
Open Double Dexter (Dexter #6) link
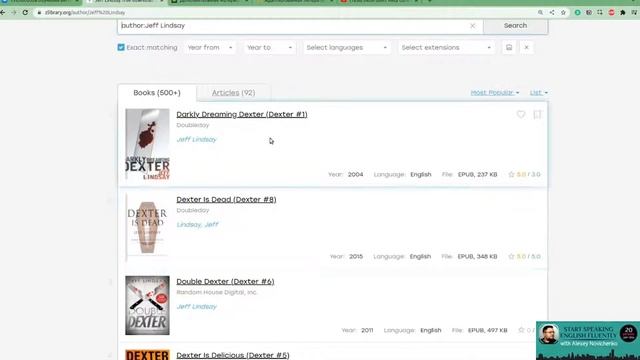225,282
